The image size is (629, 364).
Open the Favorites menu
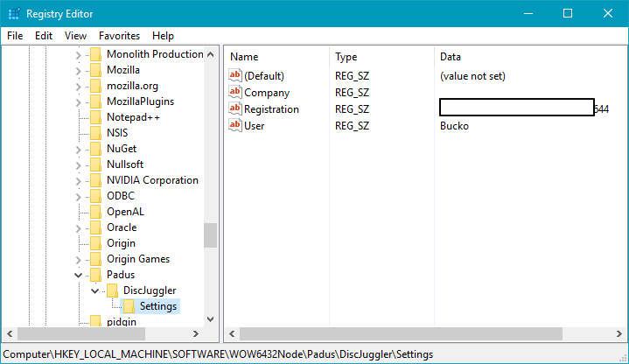[x=119, y=36]
